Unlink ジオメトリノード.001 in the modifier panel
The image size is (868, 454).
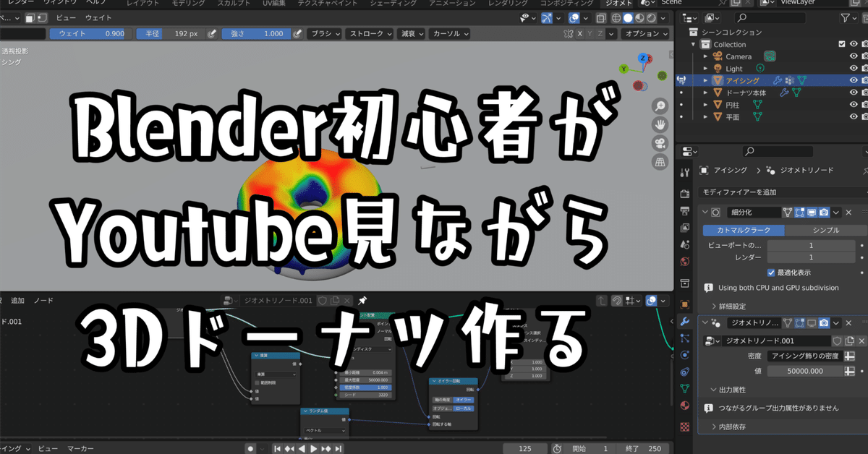pyautogui.click(x=861, y=341)
